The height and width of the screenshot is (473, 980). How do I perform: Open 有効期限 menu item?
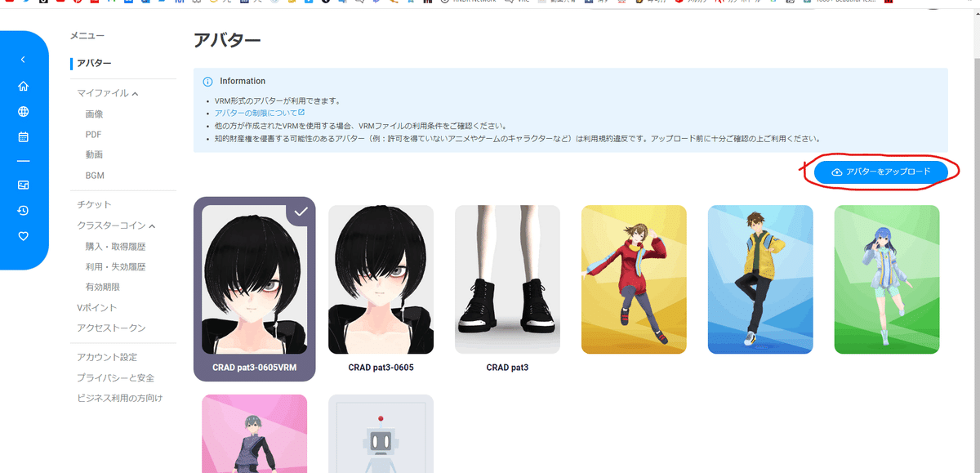[x=102, y=288]
